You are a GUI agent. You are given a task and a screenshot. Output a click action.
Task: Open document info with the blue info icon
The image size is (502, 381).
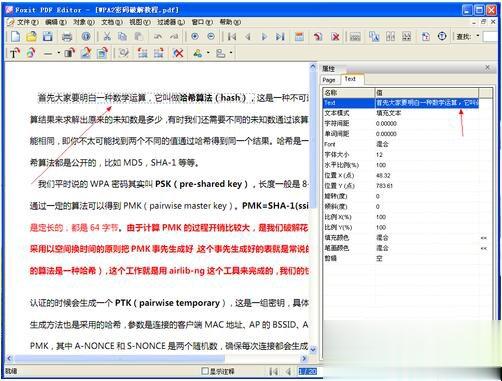pyautogui.click(x=86, y=36)
